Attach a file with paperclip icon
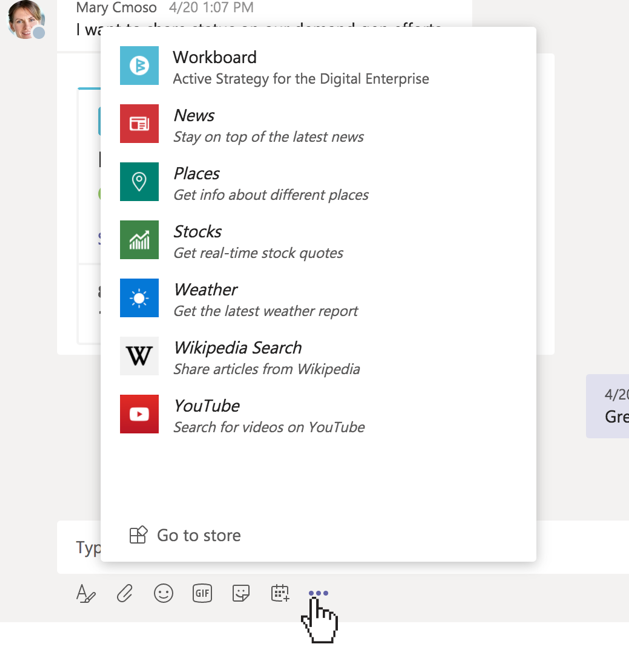 pos(125,594)
